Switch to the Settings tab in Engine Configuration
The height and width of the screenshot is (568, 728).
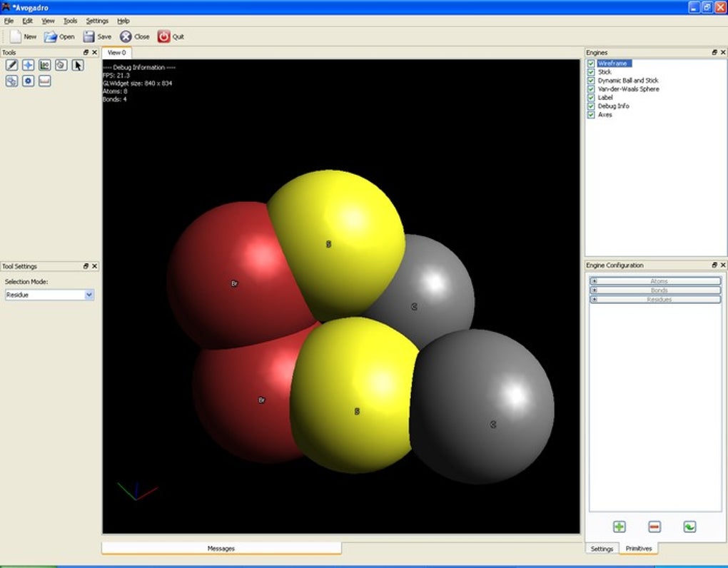[x=602, y=549]
